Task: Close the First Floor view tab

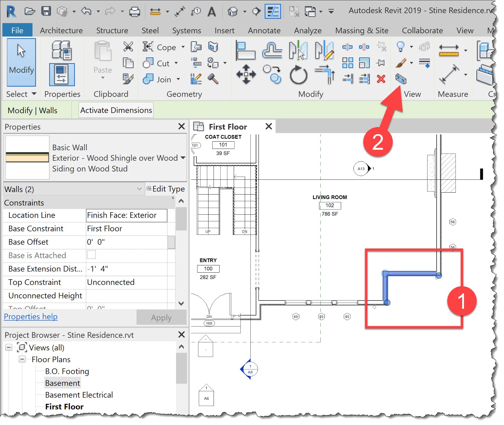Action: [268, 126]
